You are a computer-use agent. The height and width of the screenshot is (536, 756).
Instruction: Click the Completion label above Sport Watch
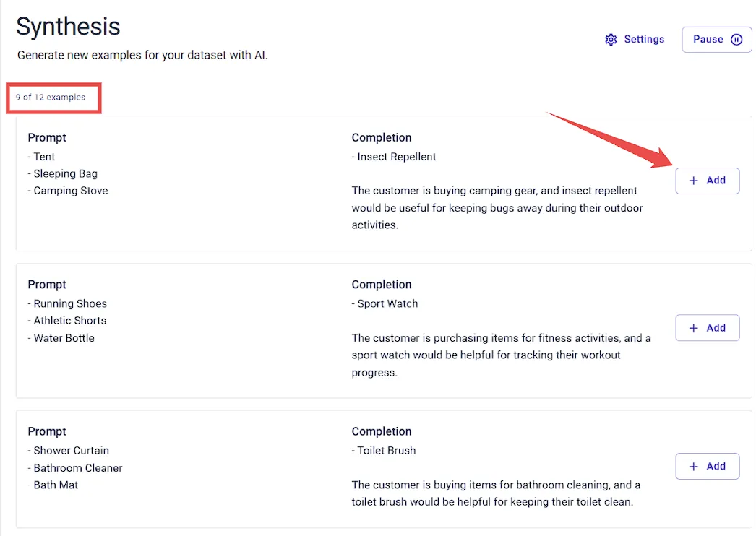[382, 285]
